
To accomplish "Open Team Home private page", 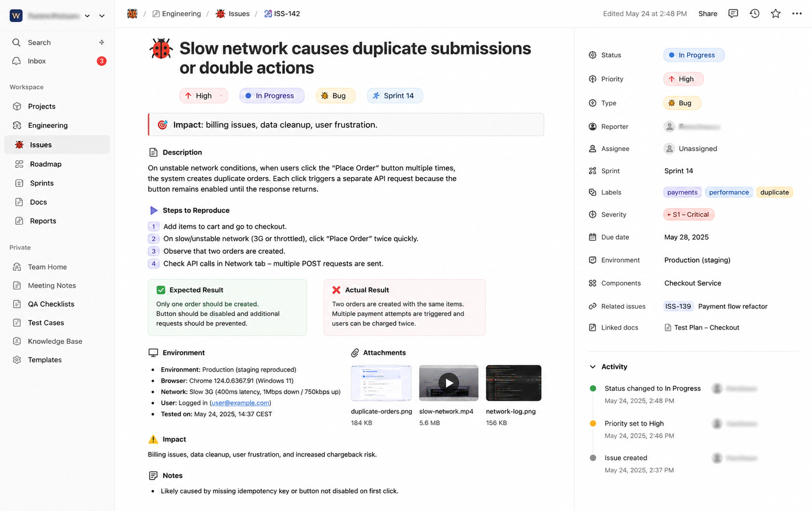I will coord(57,267).
